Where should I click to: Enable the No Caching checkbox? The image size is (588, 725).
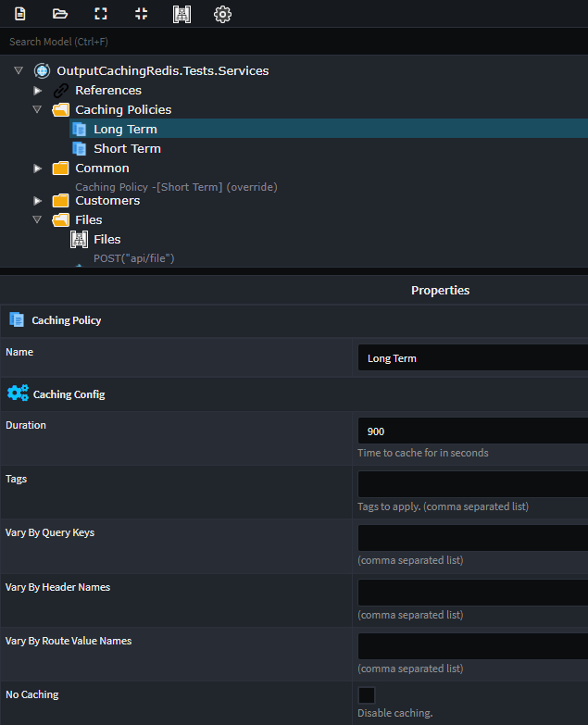click(367, 695)
